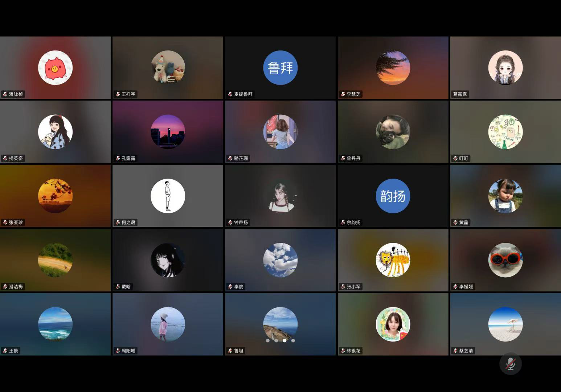
Task: Click the 鲁坦 name label
Action: pyautogui.click(x=238, y=351)
